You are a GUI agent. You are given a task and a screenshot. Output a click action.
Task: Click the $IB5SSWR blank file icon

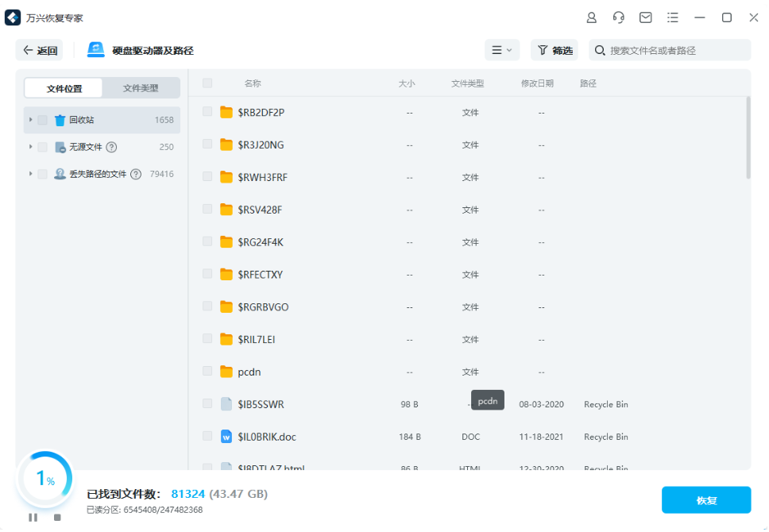coord(226,404)
